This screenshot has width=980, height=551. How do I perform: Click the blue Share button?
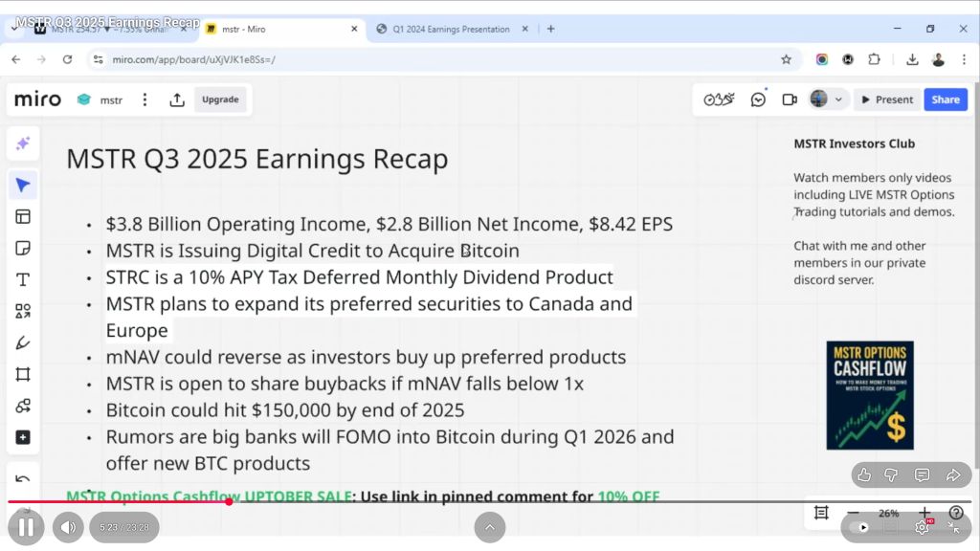tap(945, 99)
